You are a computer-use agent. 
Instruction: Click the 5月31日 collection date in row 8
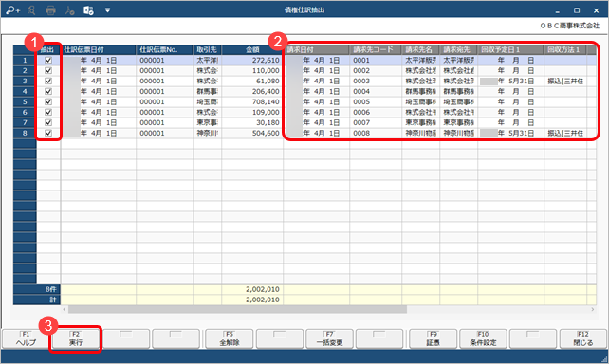pos(510,133)
